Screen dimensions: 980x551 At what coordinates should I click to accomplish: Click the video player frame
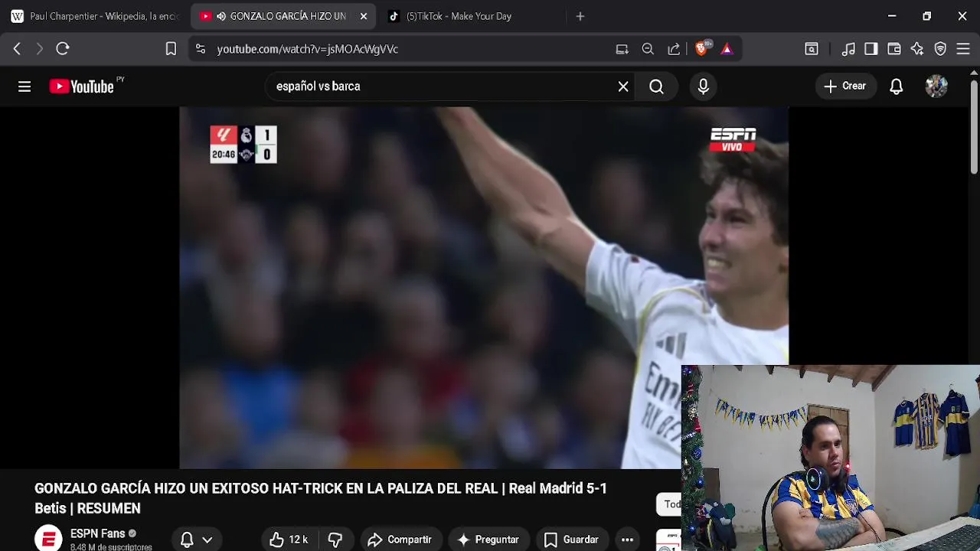click(x=484, y=288)
